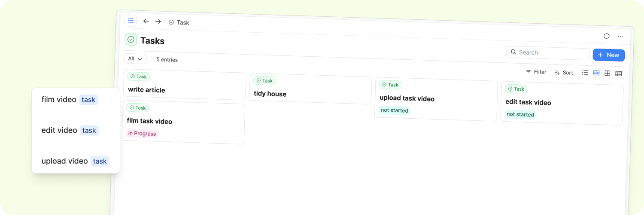The width and height of the screenshot is (644, 215).
Task: Click the Task tag on film task video card
Action: [138, 107]
